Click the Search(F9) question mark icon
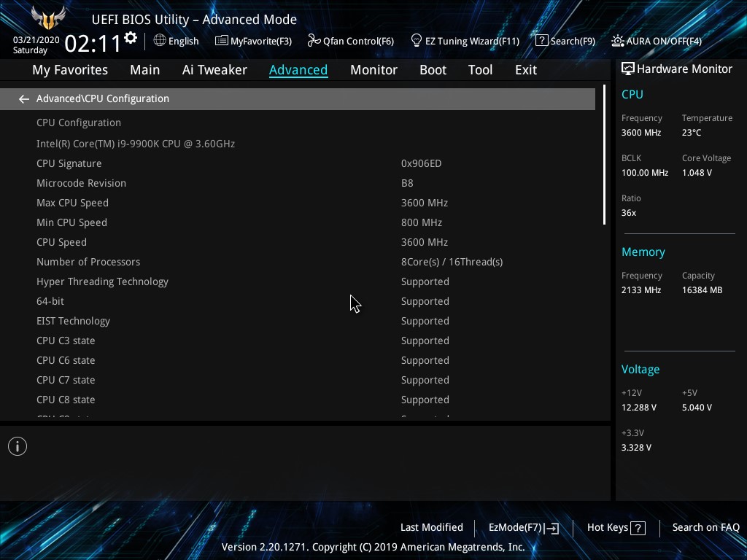Viewport: 747px width, 560px height. [x=542, y=41]
